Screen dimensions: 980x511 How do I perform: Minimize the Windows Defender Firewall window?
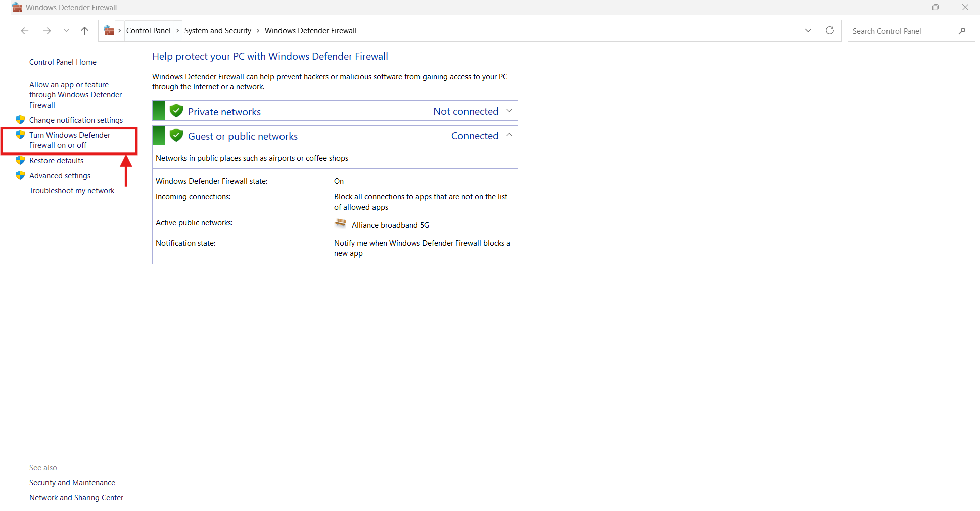(906, 7)
